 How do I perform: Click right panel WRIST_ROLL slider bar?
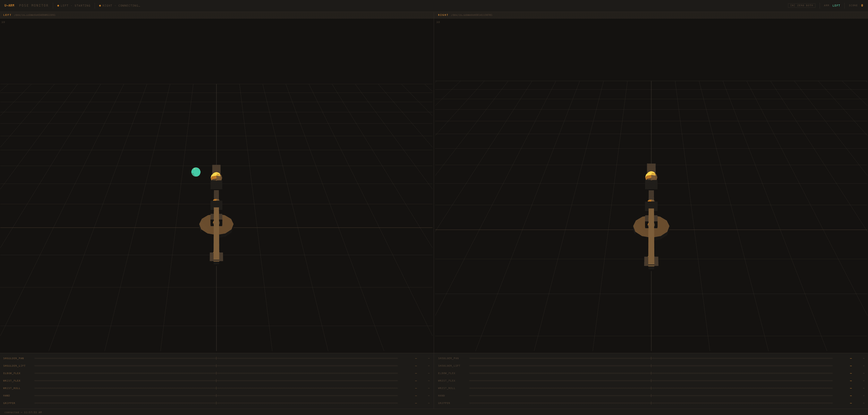point(651,388)
